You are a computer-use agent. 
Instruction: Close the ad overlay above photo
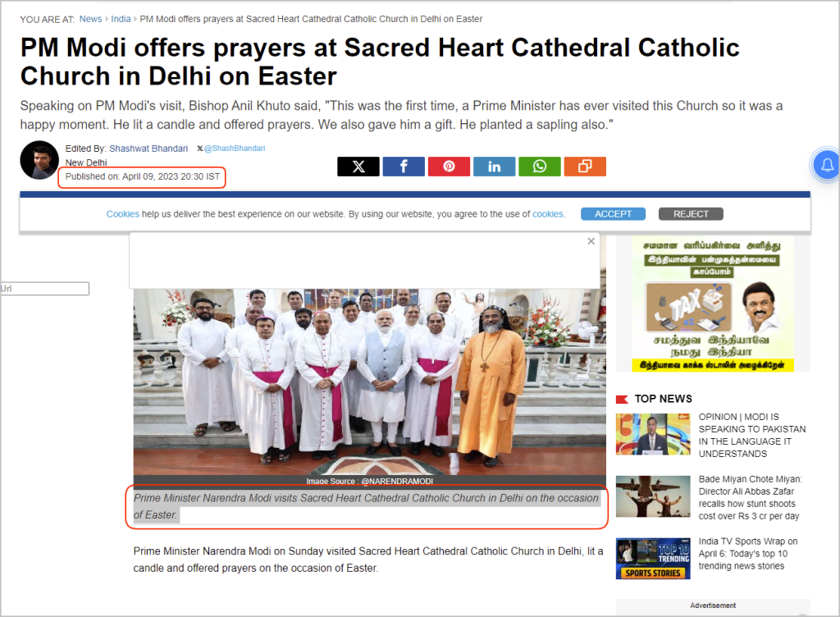[591, 241]
